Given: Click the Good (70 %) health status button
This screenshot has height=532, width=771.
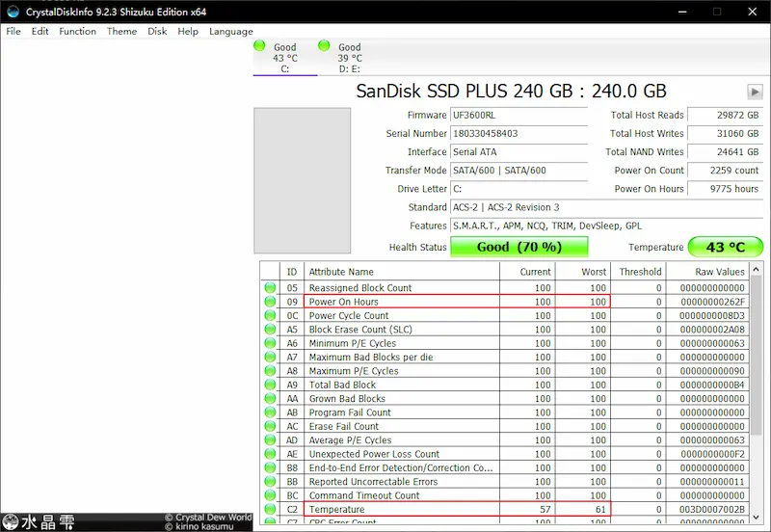Looking at the screenshot, I should pos(518,247).
